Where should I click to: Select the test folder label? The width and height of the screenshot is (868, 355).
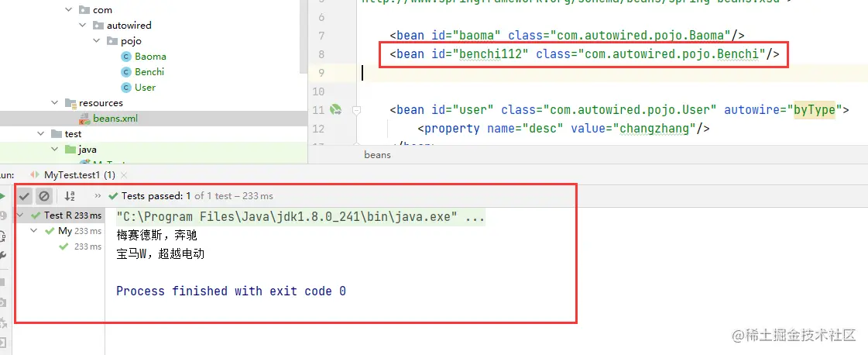click(x=73, y=134)
